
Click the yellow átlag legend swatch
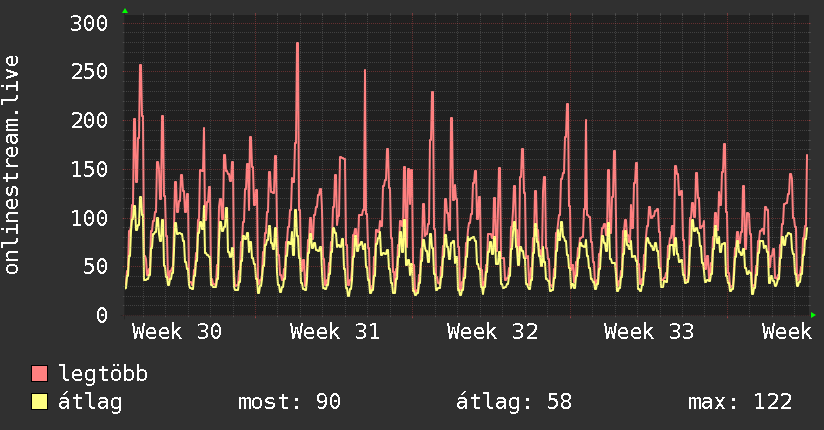39,402
